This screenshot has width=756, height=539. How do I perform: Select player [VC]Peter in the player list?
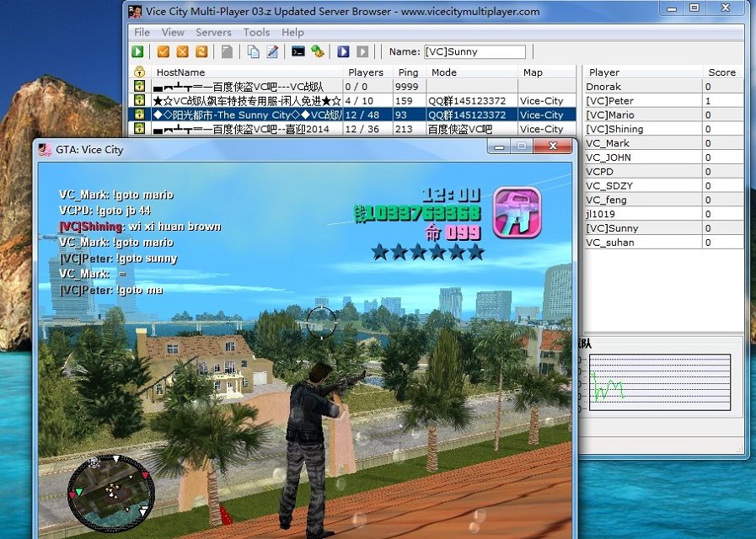pyautogui.click(x=663, y=101)
